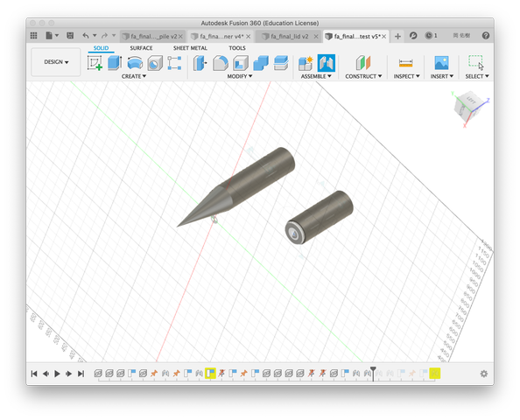520x420 pixels.
Task: Close the fa_final_lid v2 tab
Action: click(x=316, y=37)
